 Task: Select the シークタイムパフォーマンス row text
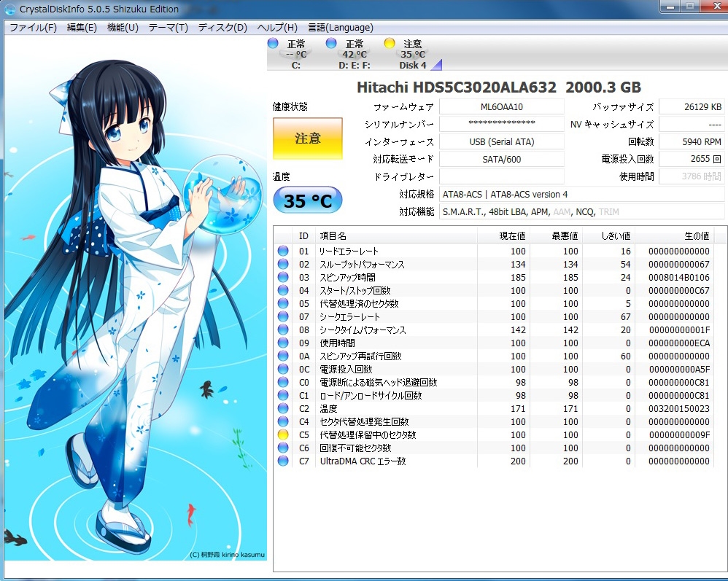coord(363,330)
